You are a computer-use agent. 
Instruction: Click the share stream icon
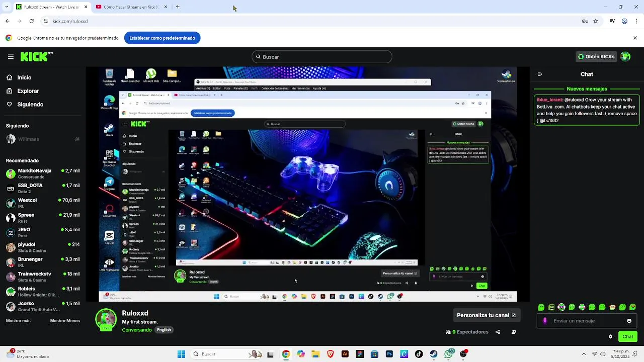coord(498,332)
